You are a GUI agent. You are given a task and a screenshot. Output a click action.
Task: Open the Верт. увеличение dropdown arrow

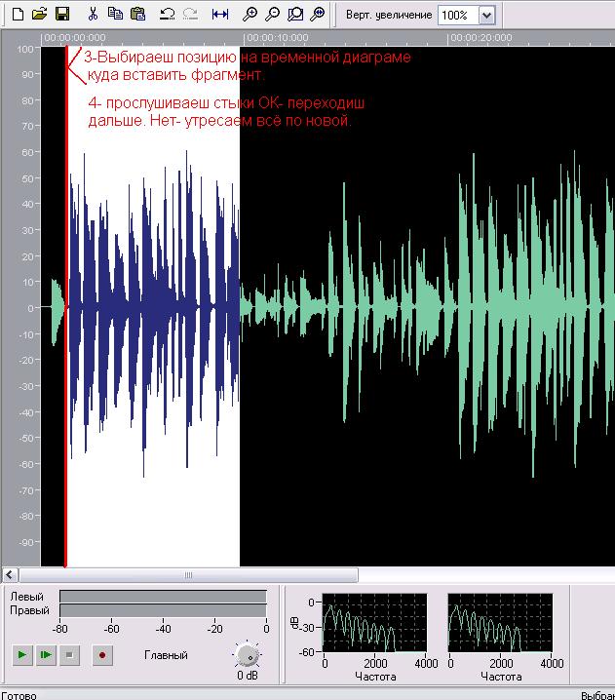click(487, 16)
